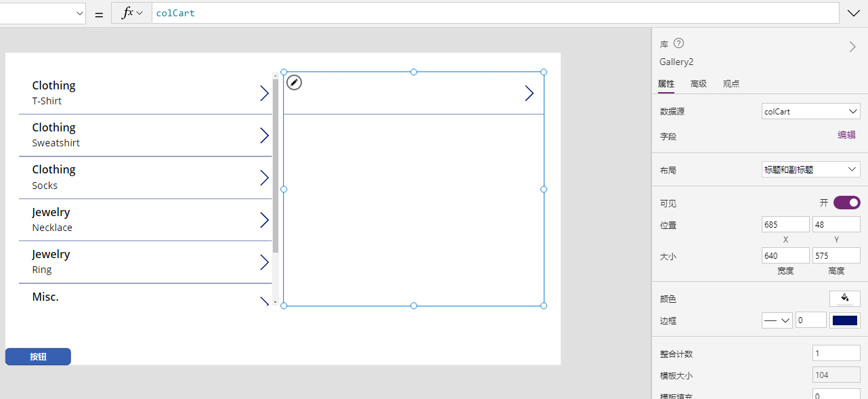Switch to the 观点 tab
This screenshot has width=868, height=399.
tap(731, 84)
